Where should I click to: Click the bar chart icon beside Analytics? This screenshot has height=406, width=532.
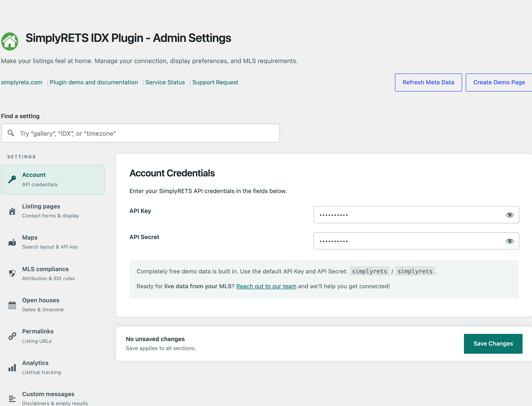point(12,368)
